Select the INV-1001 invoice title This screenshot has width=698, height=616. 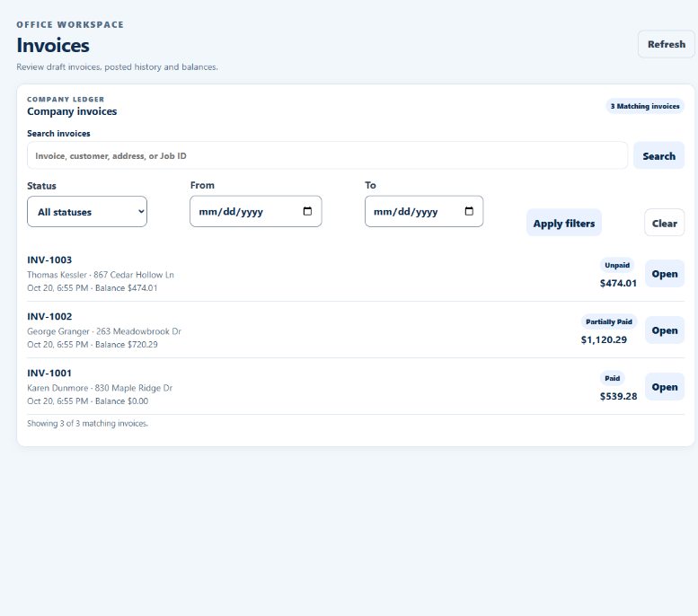(49, 373)
